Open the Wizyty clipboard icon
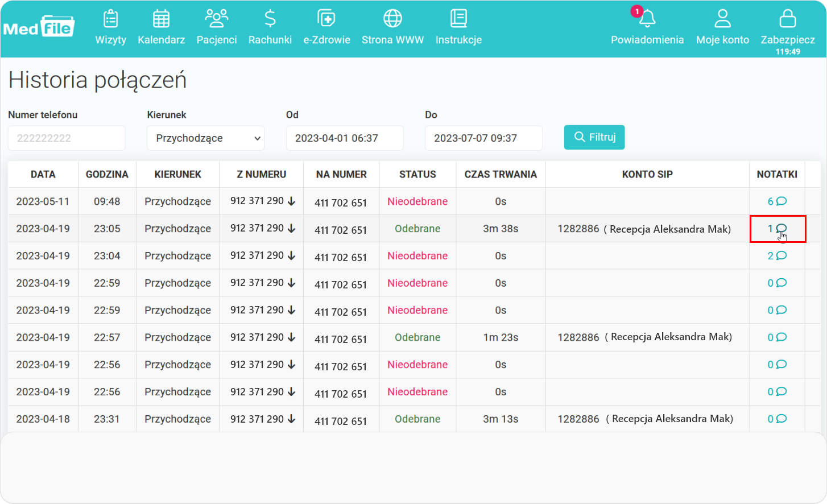The width and height of the screenshot is (827, 504). click(110, 19)
